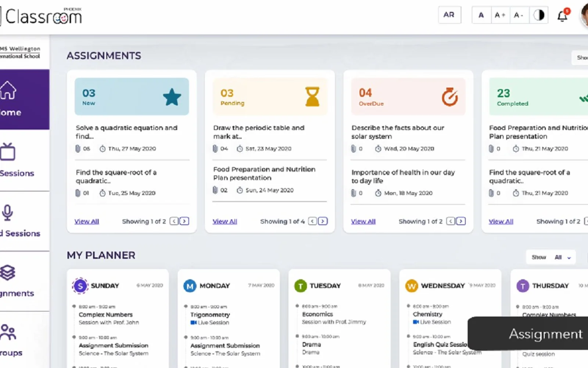Go to next page of Pending assignments
This screenshot has height=368, width=588.
(323, 221)
